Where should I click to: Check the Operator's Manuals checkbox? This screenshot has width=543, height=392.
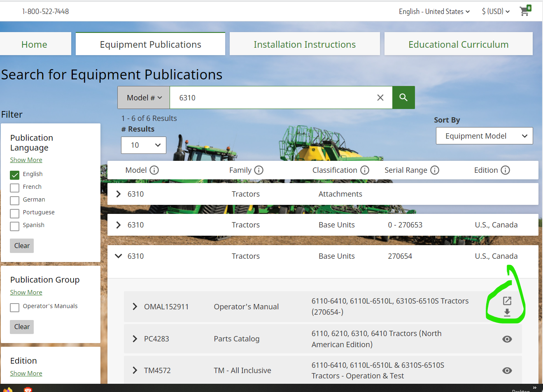pyautogui.click(x=15, y=307)
